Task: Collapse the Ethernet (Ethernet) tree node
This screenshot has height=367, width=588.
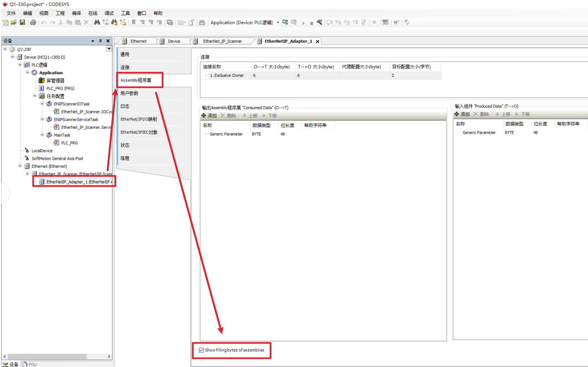Action: tap(20, 166)
